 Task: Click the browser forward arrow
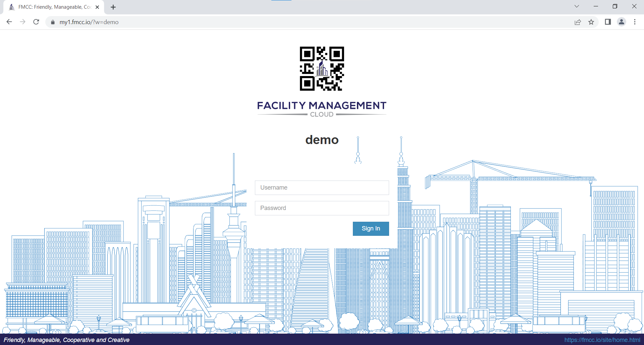22,22
